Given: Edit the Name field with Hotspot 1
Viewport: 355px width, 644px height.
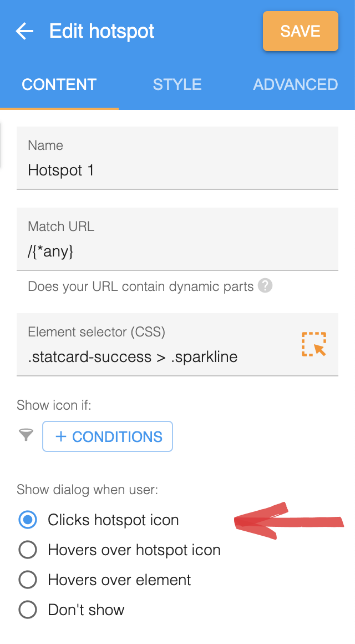Looking at the screenshot, I should (x=177, y=158).
